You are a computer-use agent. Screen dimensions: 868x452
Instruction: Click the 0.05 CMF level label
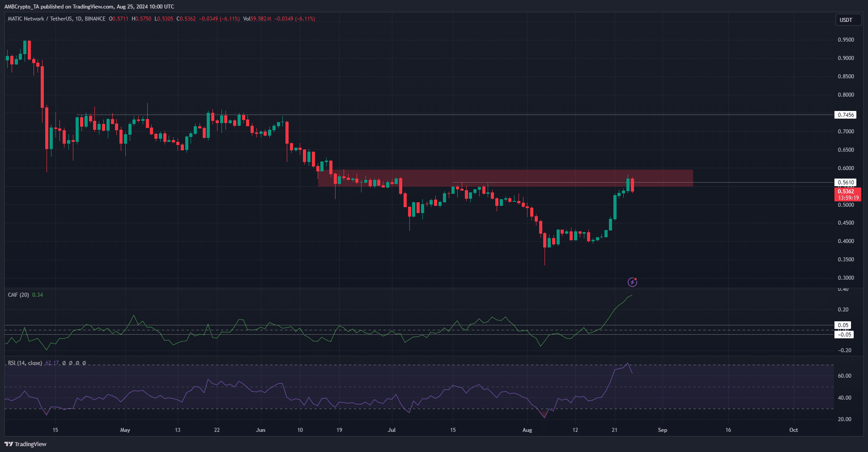click(x=843, y=325)
